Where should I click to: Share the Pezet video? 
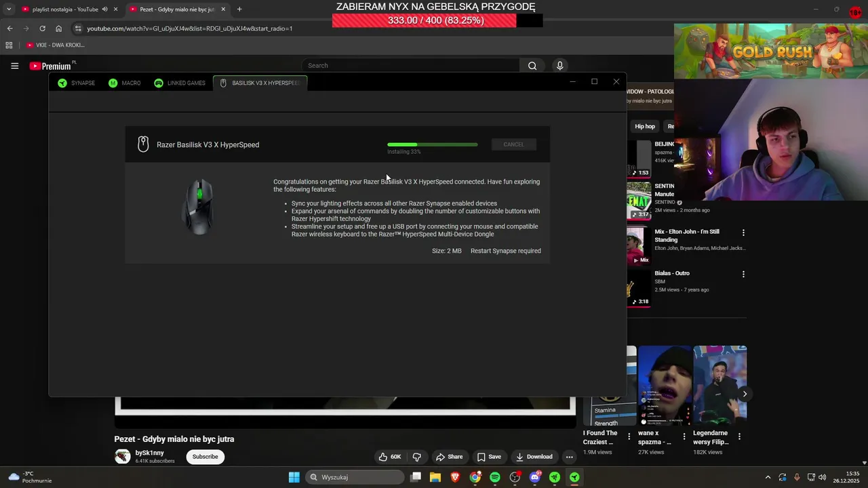(x=450, y=457)
